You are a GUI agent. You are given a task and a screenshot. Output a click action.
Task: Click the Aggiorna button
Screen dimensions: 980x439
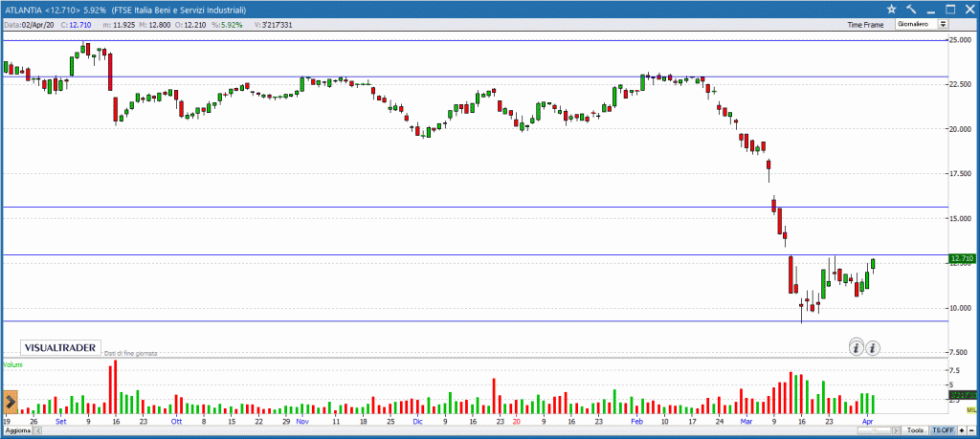coord(16,431)
